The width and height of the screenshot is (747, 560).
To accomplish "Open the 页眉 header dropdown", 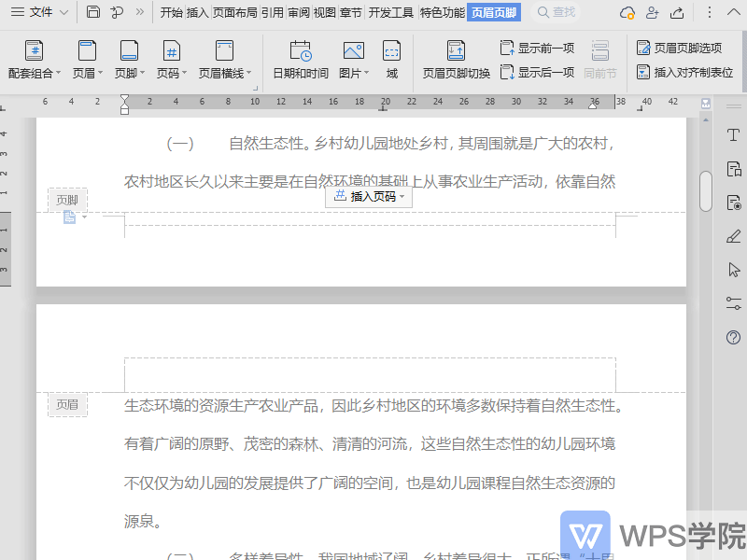I will pos(87,59).
